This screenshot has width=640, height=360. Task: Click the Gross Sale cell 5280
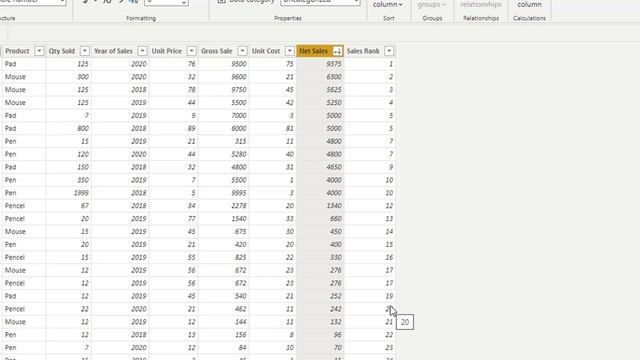(x=238, y=154)
